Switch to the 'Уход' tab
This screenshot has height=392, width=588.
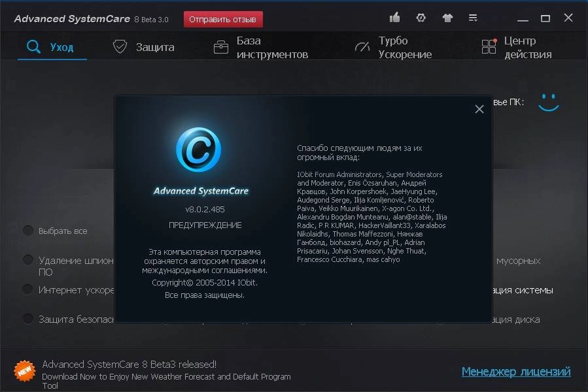click(x=52, y=47)
